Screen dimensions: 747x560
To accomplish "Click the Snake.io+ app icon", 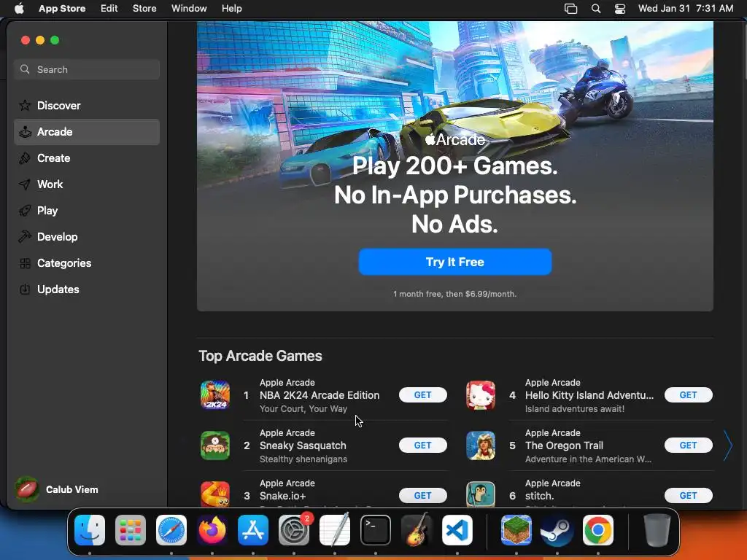I will point(215,494).
